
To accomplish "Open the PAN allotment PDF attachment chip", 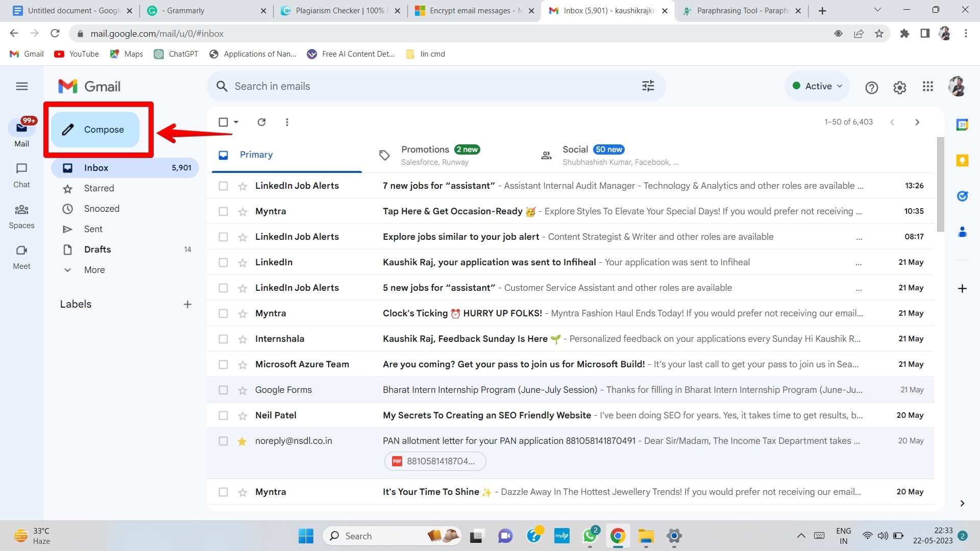I will point(435,461).
